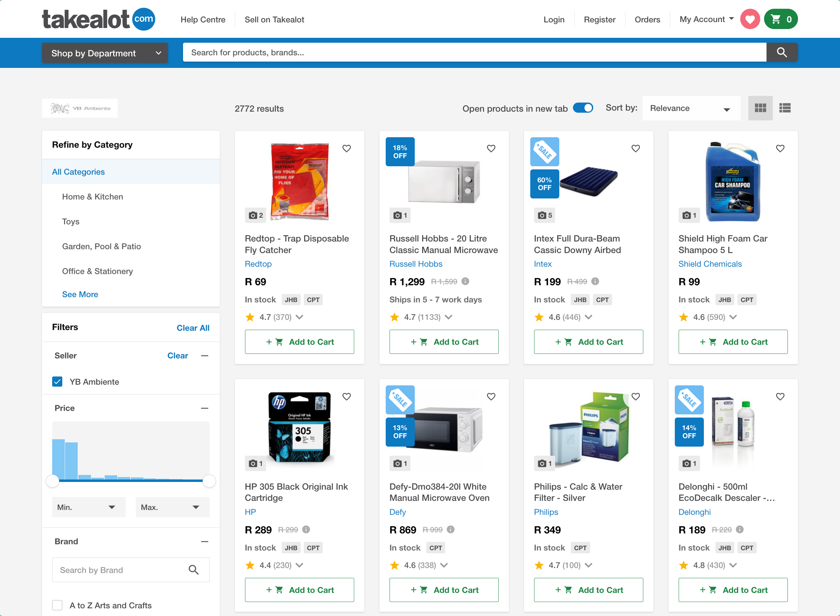Add Redtop Fly Catcher to wishlist heart
Viewport: 840px width, 616px height.
coord(346,148)
